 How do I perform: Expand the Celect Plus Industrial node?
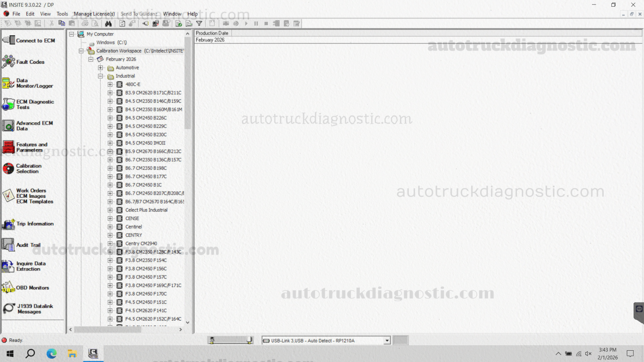(x=110, y=210)
